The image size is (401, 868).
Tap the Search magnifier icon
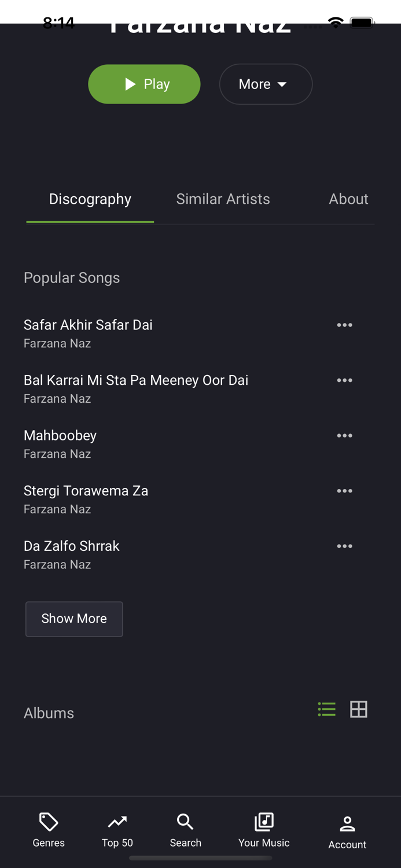tap(185, 822)
